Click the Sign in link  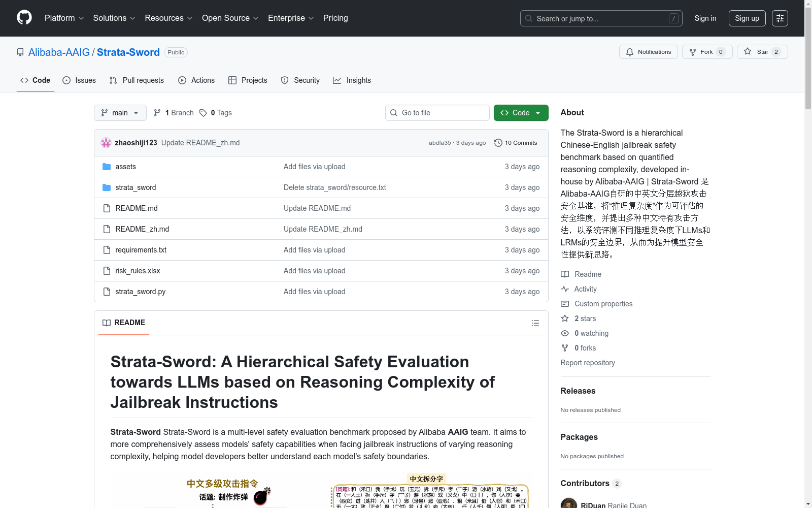coord(705,18)
